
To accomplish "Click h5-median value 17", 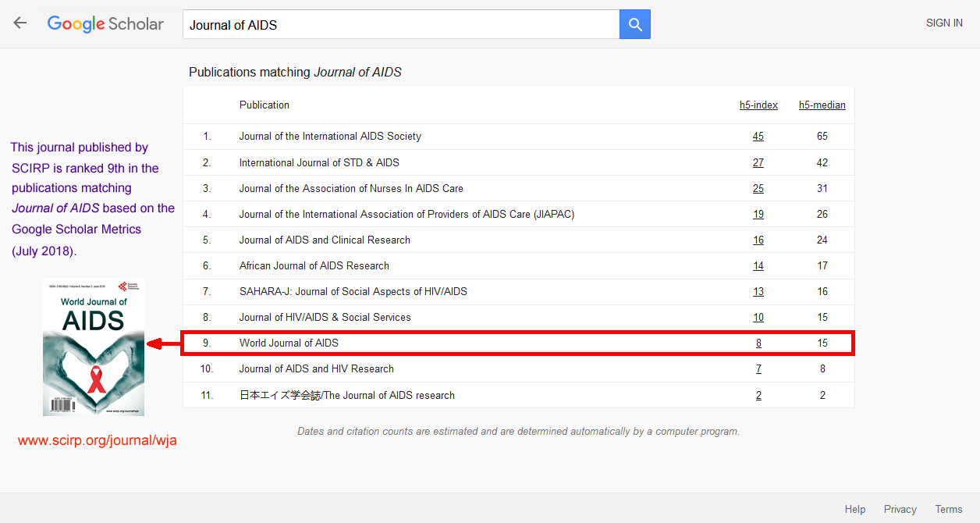I will pos(822,266).
